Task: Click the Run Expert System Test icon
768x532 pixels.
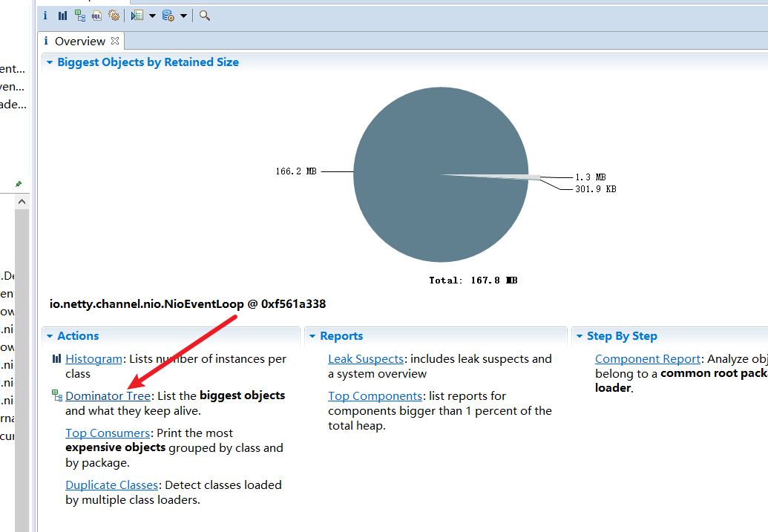Action: (137, 16)
